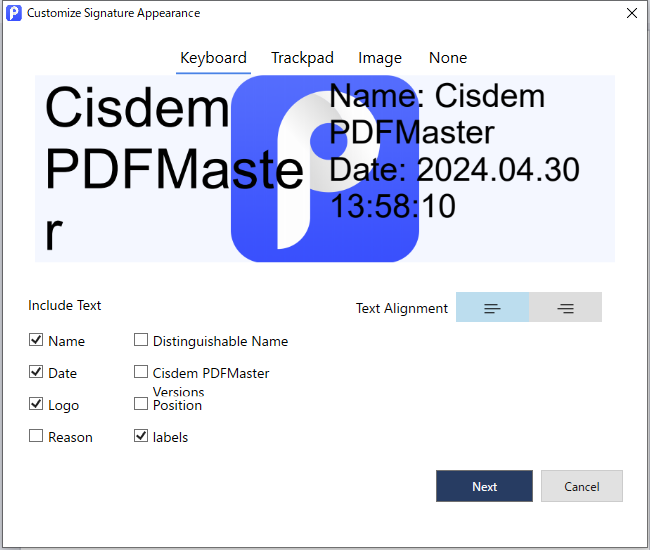Click the Include Text label

pyautogui.click(x=64, y=305)
